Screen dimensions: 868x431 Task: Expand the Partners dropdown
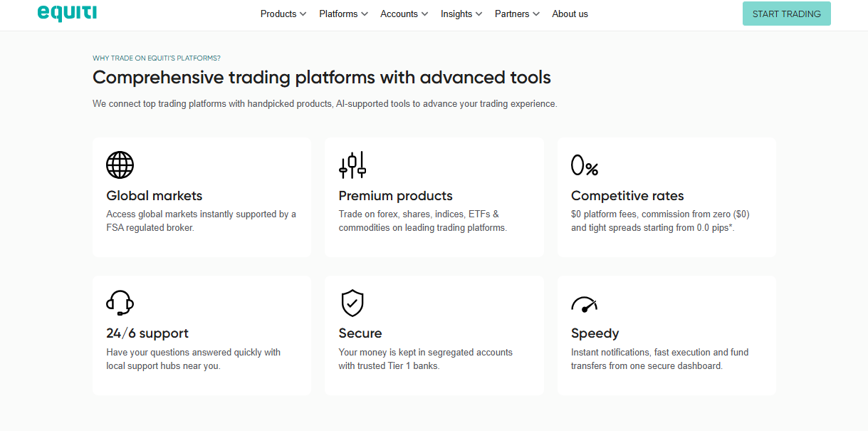click(516, 14)
